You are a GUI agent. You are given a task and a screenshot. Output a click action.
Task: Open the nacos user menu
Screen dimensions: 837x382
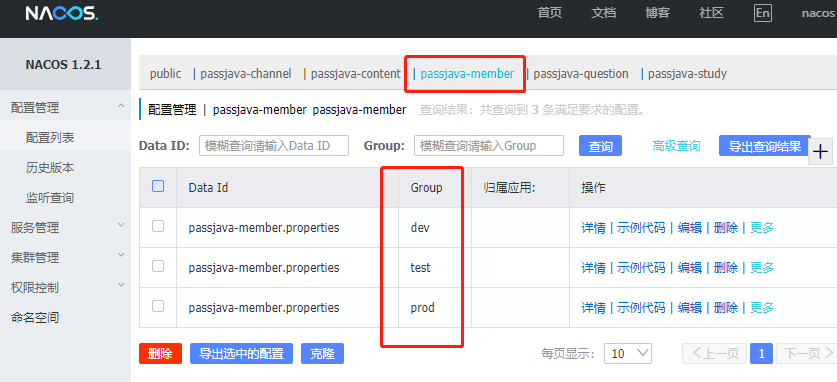(819, 13)
